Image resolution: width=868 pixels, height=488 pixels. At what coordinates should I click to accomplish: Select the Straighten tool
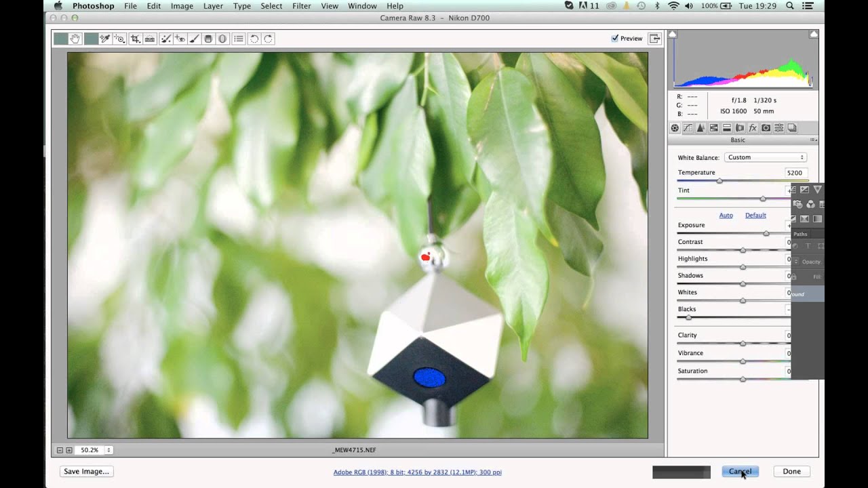tap(150, 39)
